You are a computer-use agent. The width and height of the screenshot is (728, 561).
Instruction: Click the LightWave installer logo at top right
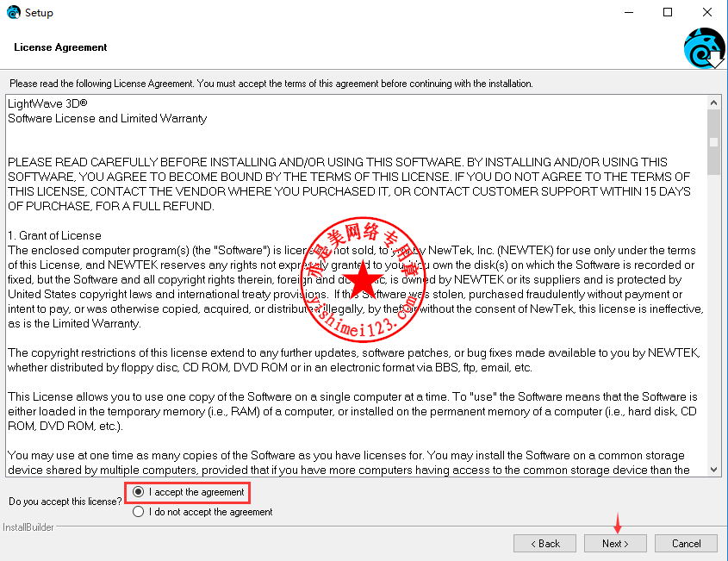[x=705, y=48]
